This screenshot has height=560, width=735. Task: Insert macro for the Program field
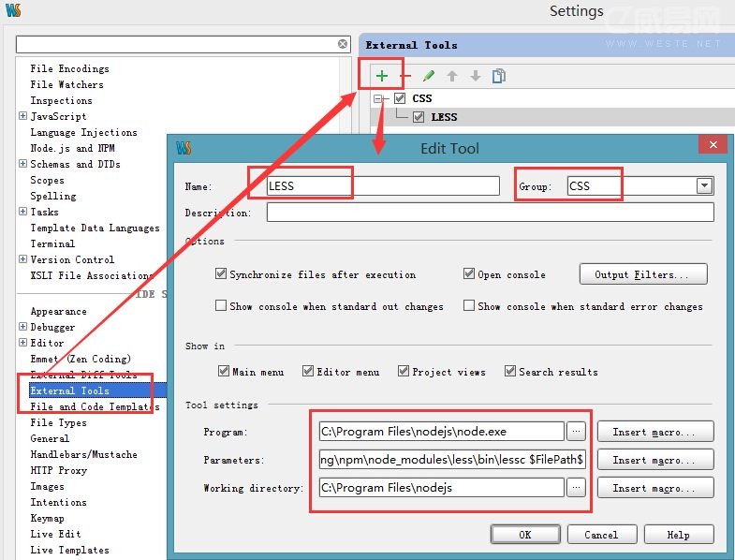coord(655,432)
